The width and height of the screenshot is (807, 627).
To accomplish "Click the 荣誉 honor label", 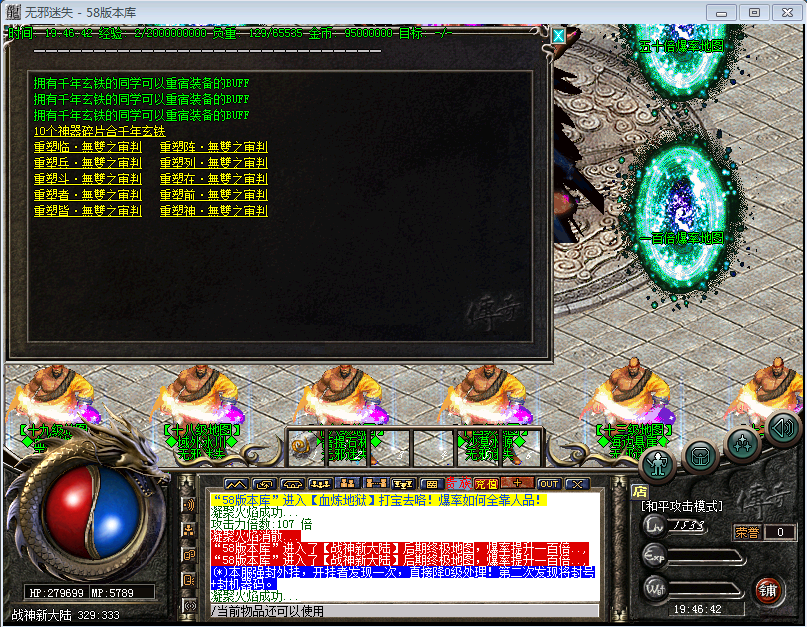I will pos(747,532).
